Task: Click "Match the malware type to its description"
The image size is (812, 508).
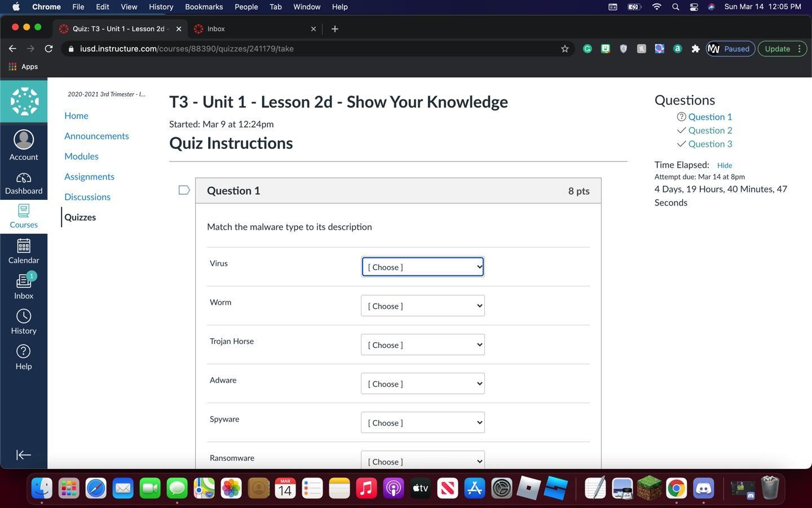Action: [289, 227]
